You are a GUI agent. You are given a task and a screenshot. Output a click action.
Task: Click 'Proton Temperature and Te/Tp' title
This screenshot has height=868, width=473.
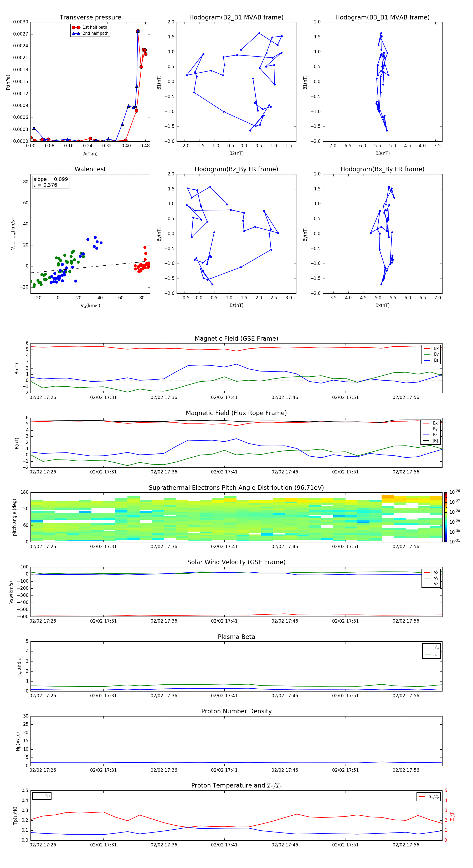(x=236, y=786)
